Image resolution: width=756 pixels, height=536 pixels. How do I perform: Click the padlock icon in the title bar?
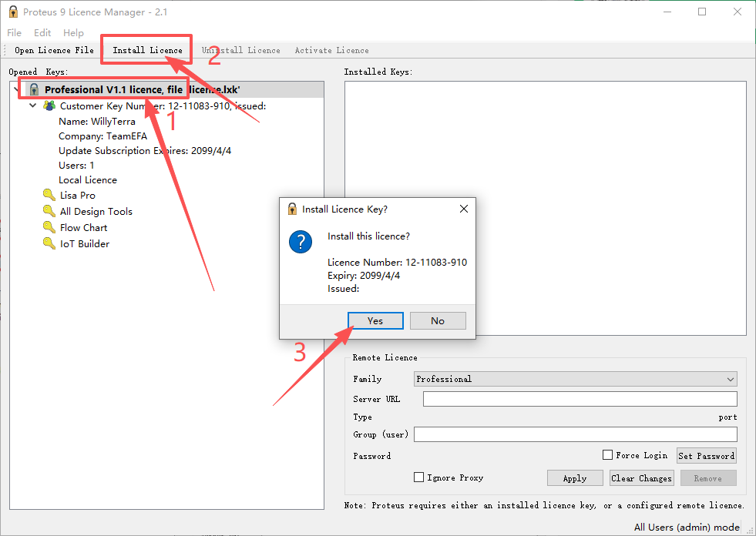tap(13, 12)
